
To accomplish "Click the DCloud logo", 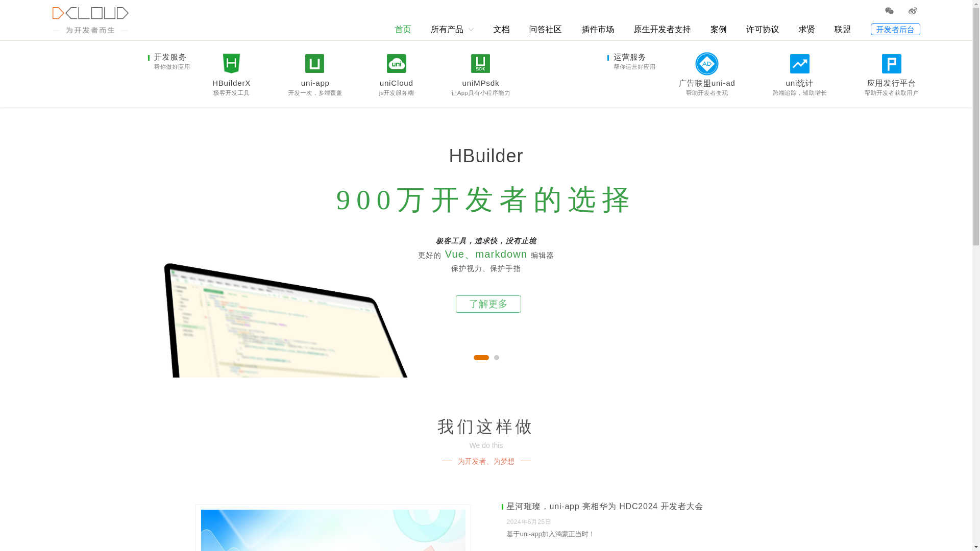I will coord(90,20).
